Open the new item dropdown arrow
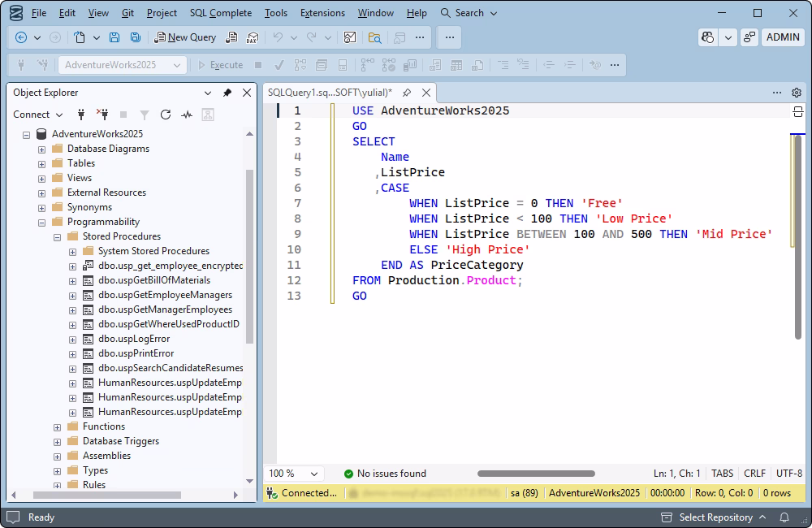 coord(97,37)
